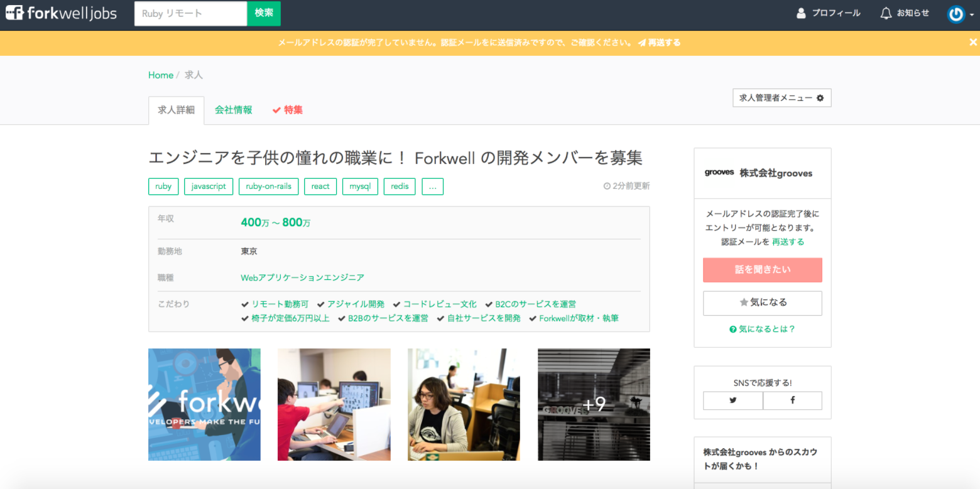Click the コードレビュー文化 item

tap(435, 304)
